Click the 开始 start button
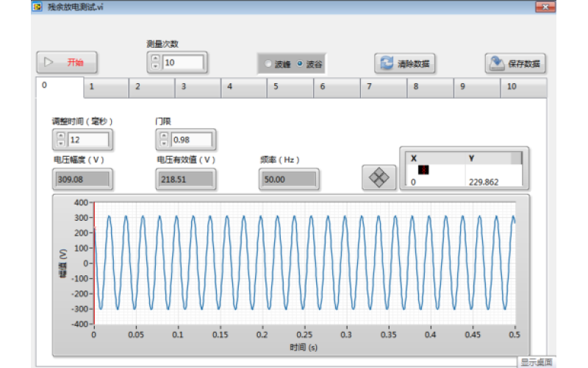Image resolution: width=588 pixels, height=368 pixels. click(67, 63)
